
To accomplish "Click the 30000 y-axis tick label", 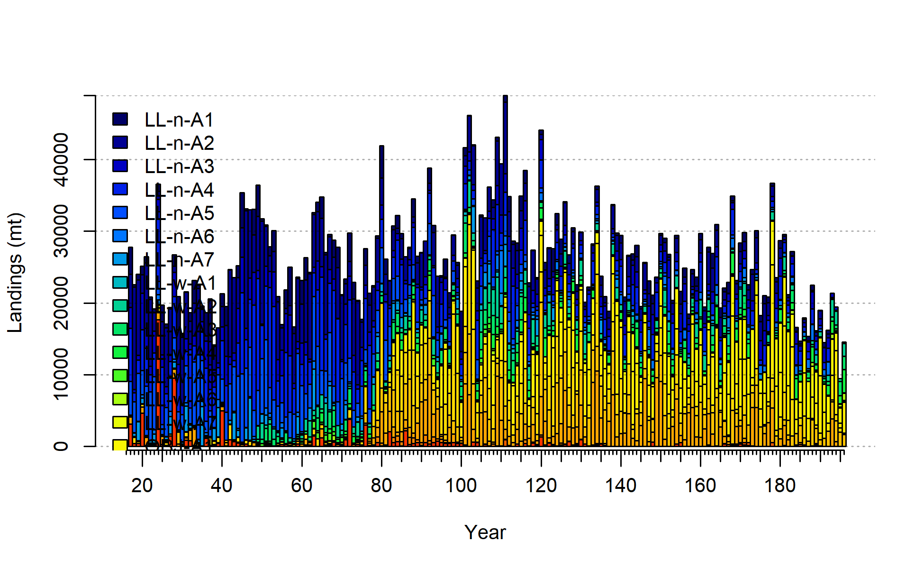I will coord(61,231).
